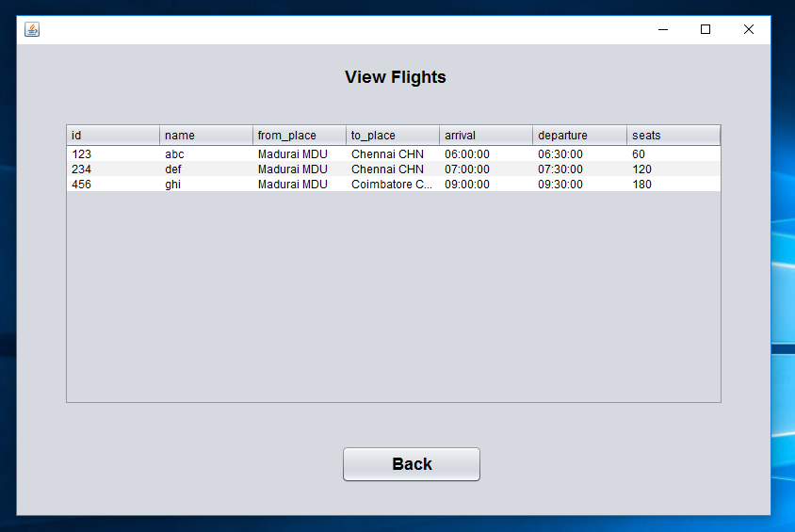Select flight id 234 cell
Screen dimensions: 795x532
(113, 169)
